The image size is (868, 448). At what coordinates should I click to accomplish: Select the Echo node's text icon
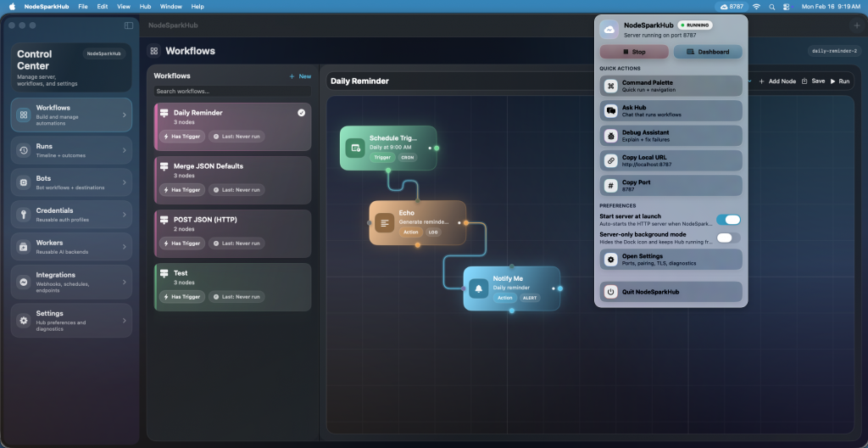click(385, 223)
